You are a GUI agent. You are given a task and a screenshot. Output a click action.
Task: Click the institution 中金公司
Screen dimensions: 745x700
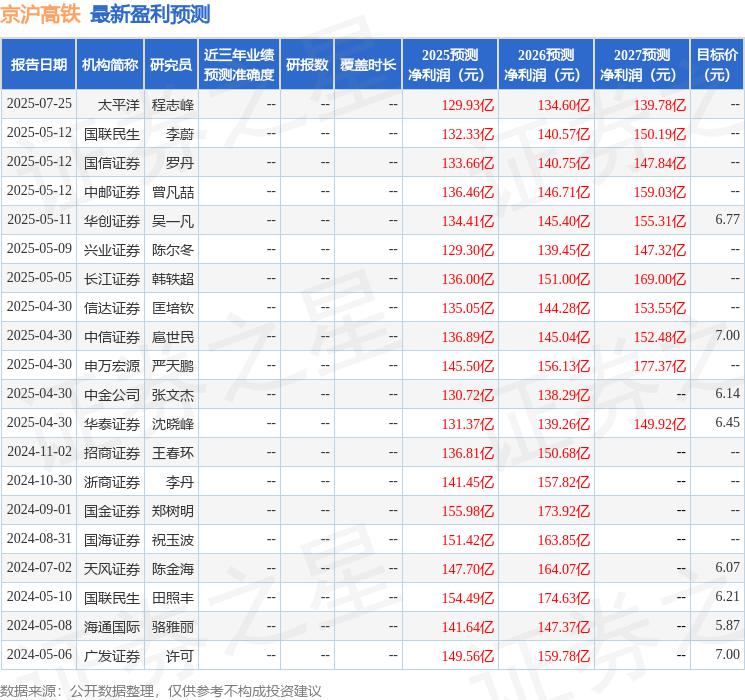[x=112, y=395]
